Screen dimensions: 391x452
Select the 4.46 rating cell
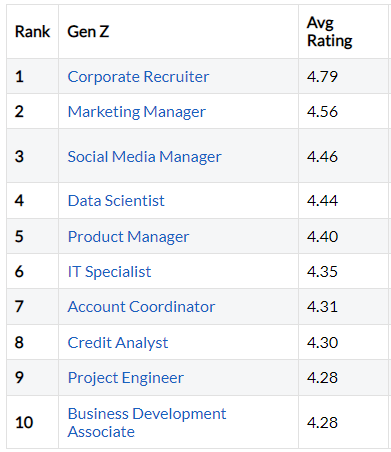click(345, 156)
